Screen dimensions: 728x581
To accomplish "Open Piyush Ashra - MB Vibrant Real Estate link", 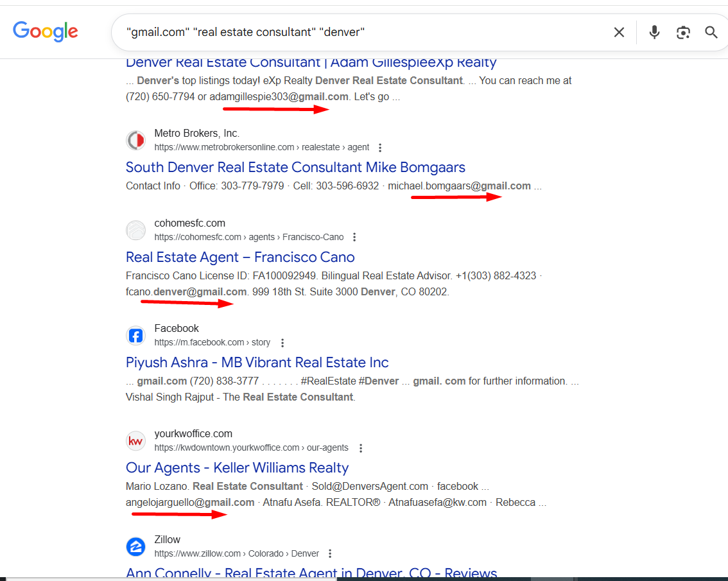I will pyautogui.click(x=257, y=363).
